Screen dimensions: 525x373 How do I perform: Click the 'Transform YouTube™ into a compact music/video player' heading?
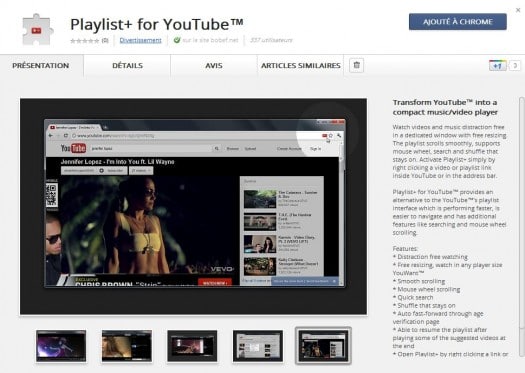[x=445, y=107]
